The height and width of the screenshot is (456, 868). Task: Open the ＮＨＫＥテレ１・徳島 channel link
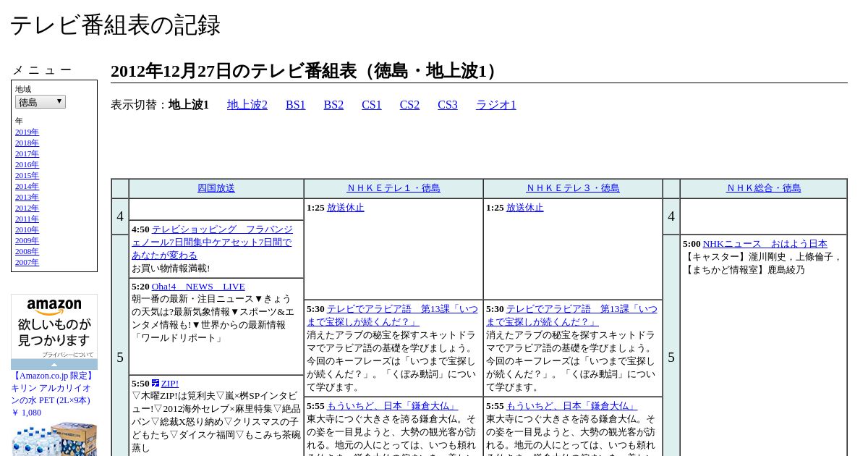(x=393, y=188)
